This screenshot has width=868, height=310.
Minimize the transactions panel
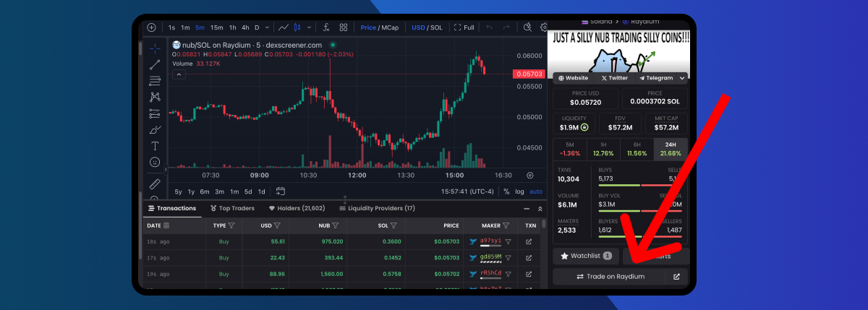coord(527,208)
